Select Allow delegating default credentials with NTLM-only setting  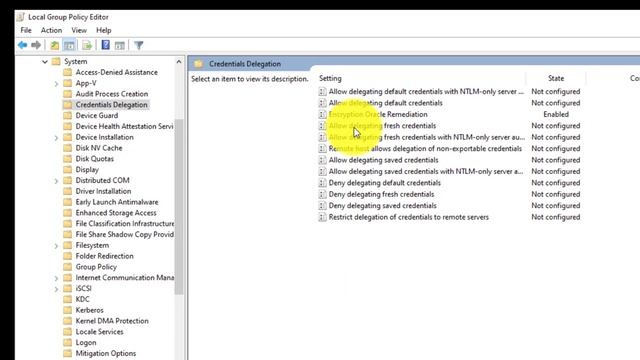coord(426,91)
